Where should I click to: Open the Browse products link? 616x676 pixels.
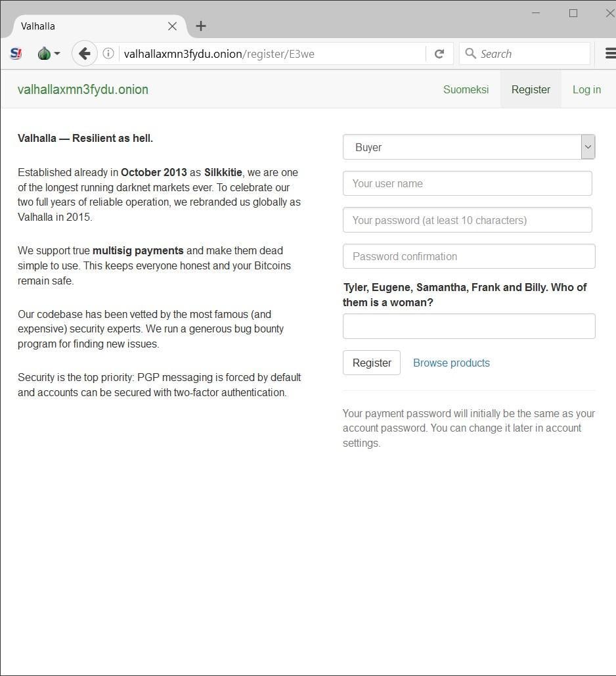coord(451,363)
